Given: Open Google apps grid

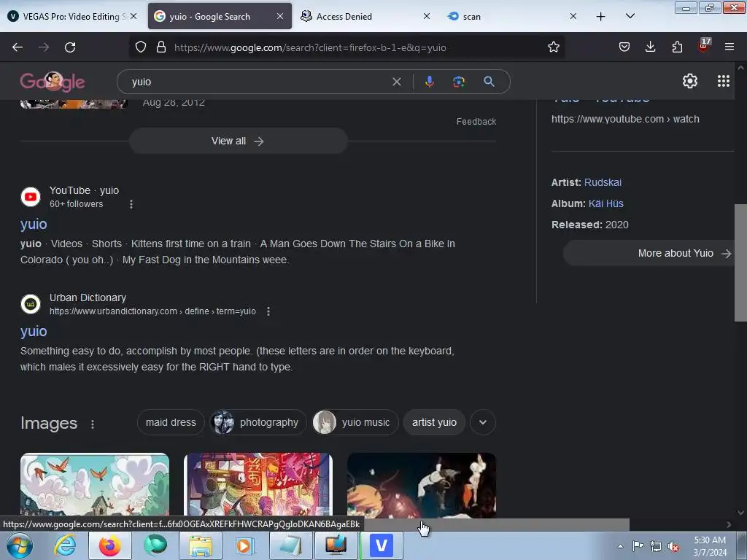Looking at the screenshot, I should click(x=723, y=82).
